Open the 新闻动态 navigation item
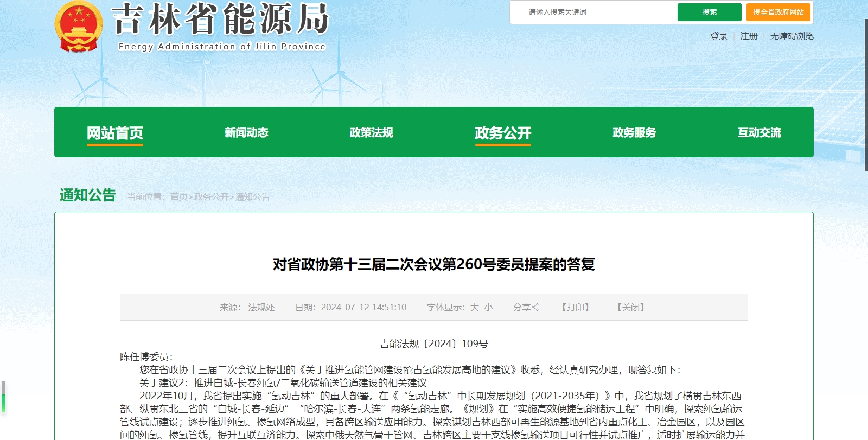868x440 pixels. (x=246, y=133)
